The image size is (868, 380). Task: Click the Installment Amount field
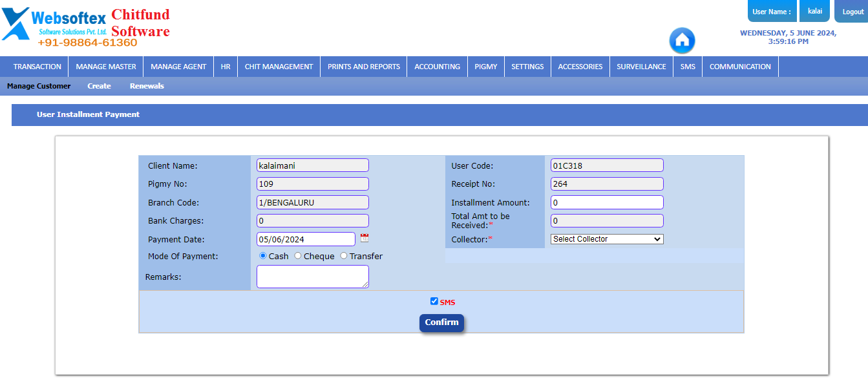point(606,202)
